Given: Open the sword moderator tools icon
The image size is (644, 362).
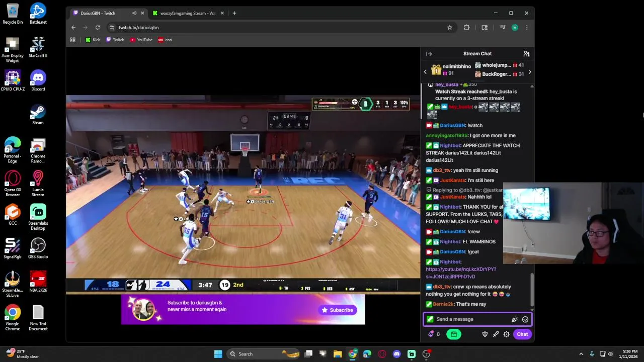Looking at the screenshot, I should pyautogui.click(x=496, y=334).
